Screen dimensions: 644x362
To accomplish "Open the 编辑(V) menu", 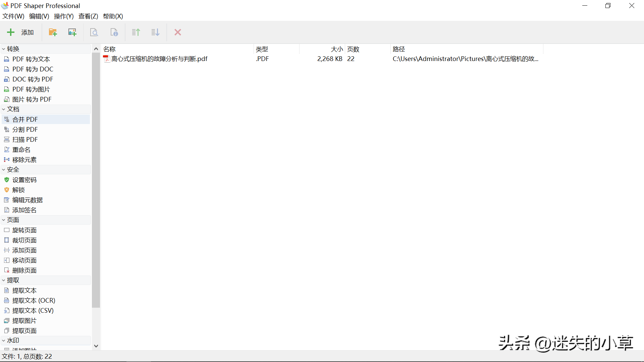I will (x=39, y=16).
